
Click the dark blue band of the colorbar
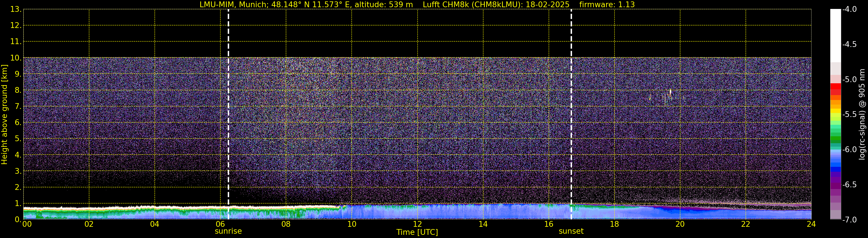(x=835, y=169)
